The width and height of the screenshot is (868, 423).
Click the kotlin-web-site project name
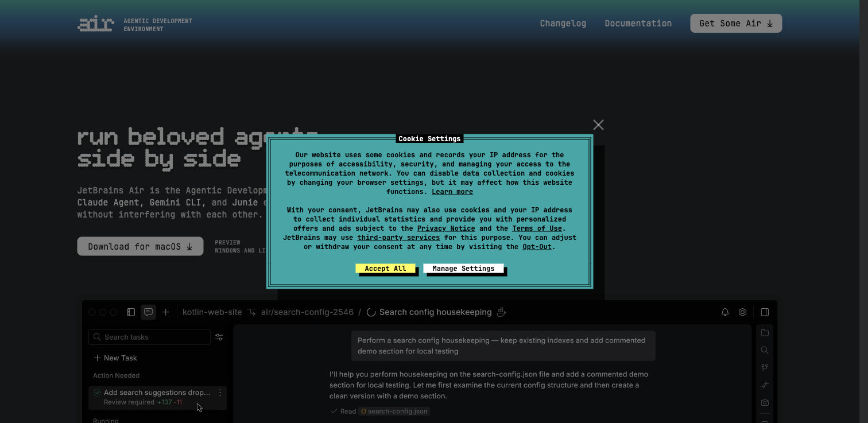tap(212, 312)
